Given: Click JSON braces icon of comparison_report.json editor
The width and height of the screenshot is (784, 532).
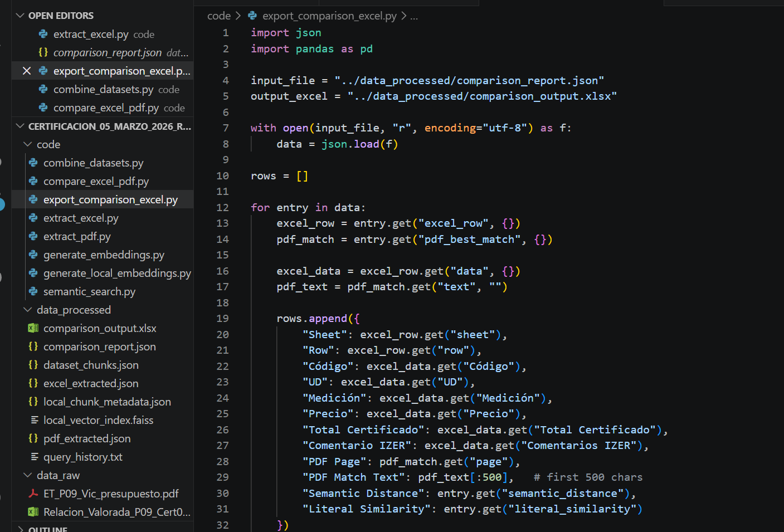Looking at the screenshot, I should tap(43, 52).
